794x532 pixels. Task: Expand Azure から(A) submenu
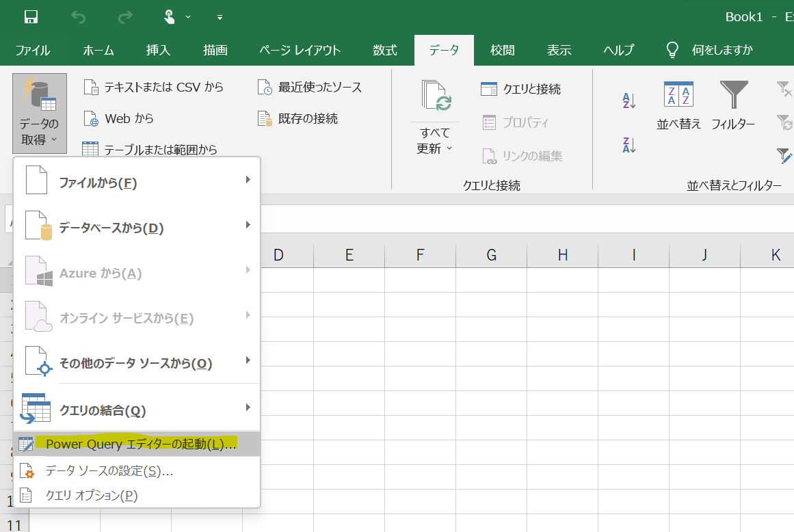(137, 271)
